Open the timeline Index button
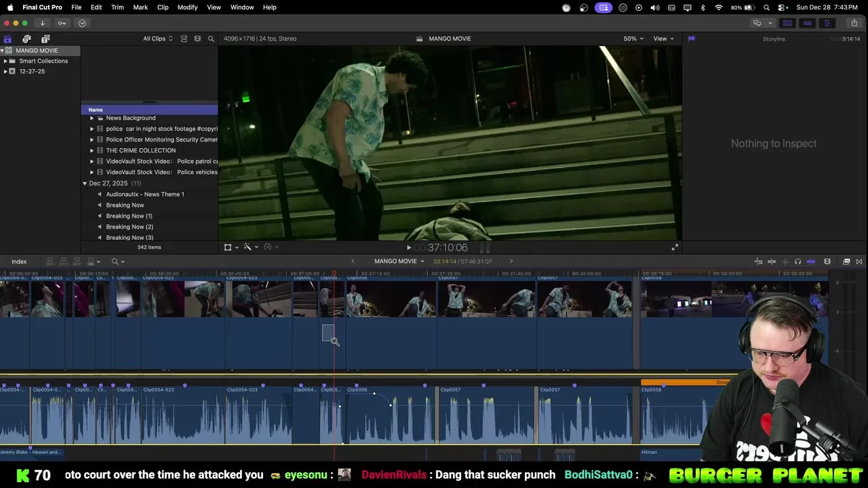Viewport: 868px width, 488px height. coord(19,262)
